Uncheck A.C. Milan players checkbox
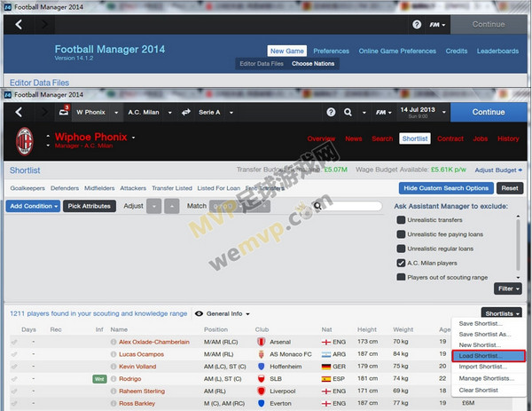The image size is (532, 411). click(401, 263)
